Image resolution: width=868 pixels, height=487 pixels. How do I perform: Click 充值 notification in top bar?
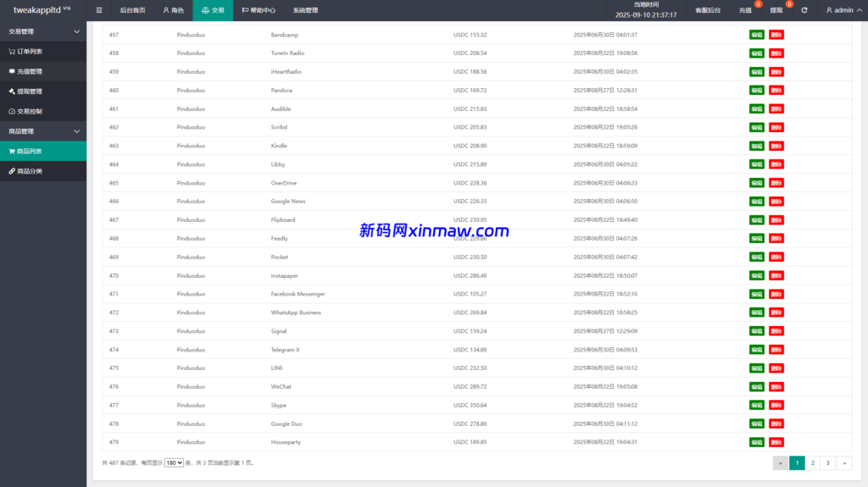click(x=745, y=10)
